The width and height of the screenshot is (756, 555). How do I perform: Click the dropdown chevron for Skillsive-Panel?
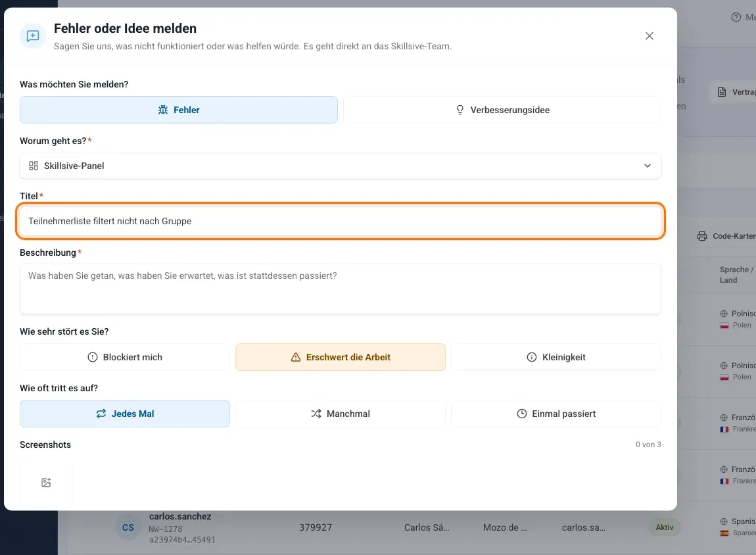click(x=648, y=166)
